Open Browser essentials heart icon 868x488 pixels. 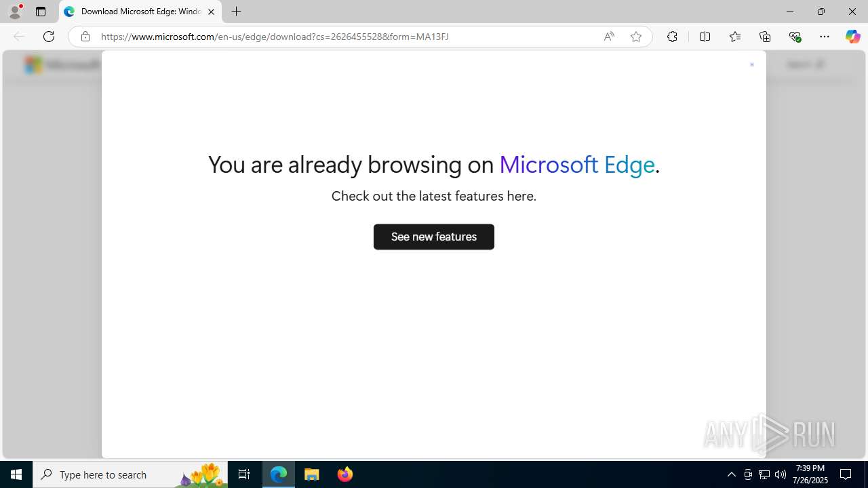795,37
